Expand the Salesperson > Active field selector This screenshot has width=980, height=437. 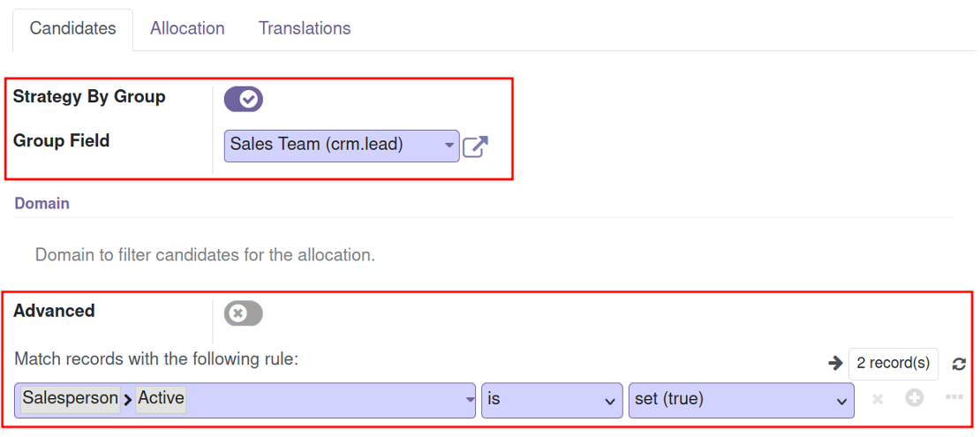[245, 400]
